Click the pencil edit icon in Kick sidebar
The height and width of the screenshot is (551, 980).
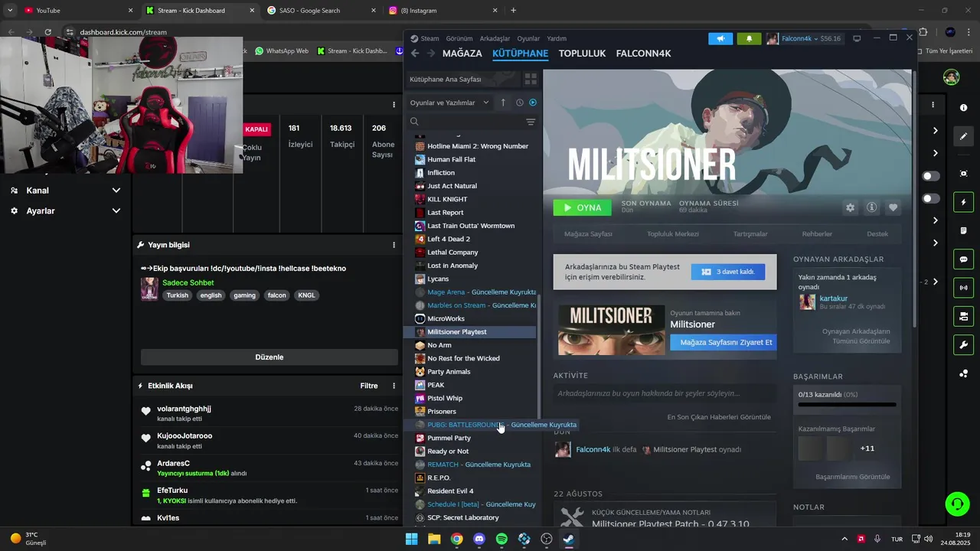coord(964,136)
